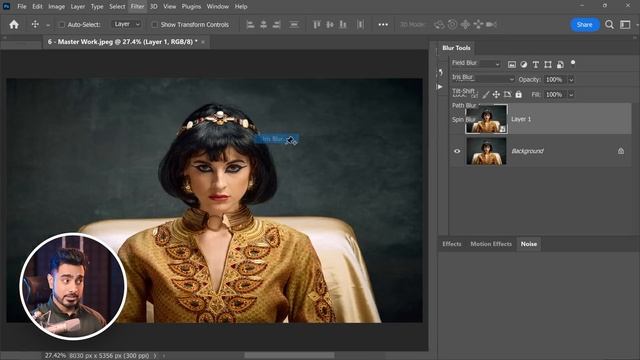
Task: Filter layers by shape layers icon
Action: [548, 64]
